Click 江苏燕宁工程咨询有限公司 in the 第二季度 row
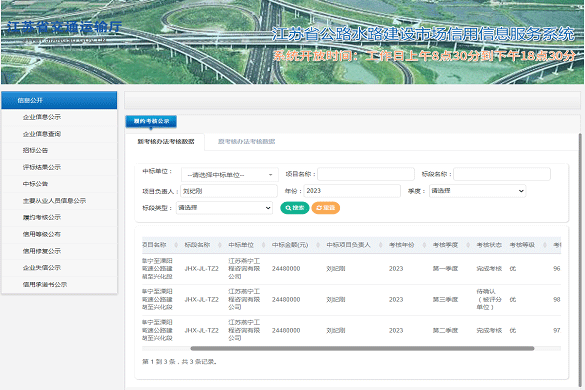The width and height of the screenshot is (585, 390). coord(244,330)
